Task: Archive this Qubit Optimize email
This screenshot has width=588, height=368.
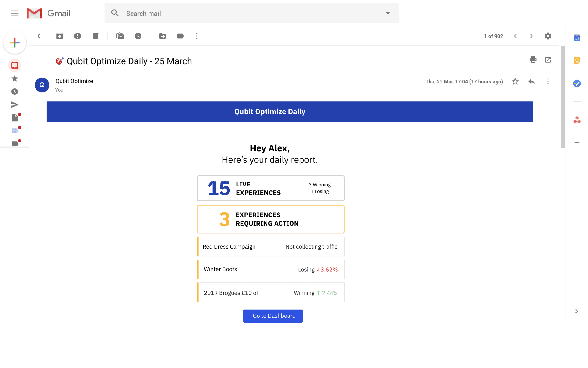Action: coord(59,36)
